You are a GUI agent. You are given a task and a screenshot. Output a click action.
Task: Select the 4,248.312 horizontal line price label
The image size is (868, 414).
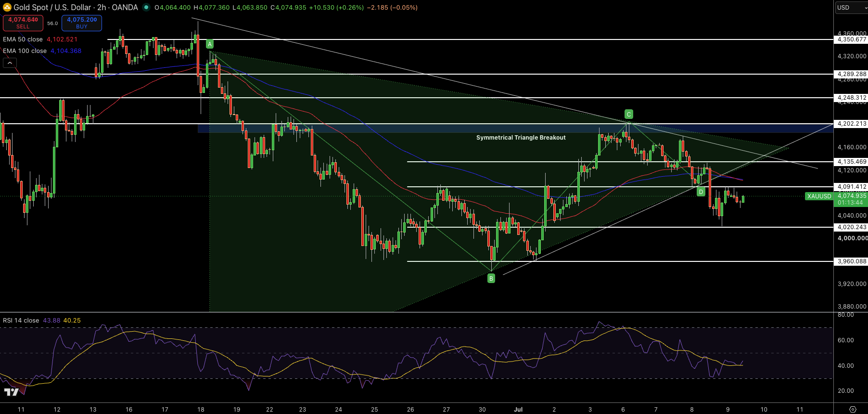(852, 98)
